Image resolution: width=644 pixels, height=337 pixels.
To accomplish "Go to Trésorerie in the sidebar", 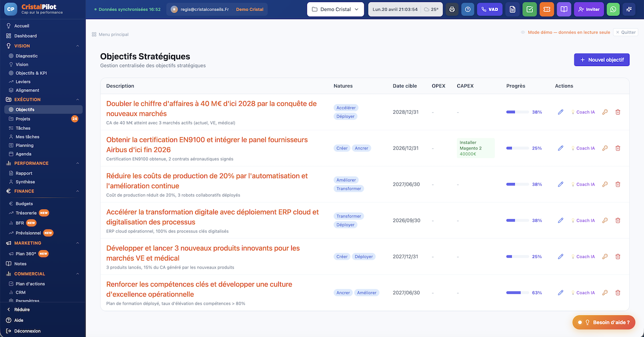I will tap(26, 213).
